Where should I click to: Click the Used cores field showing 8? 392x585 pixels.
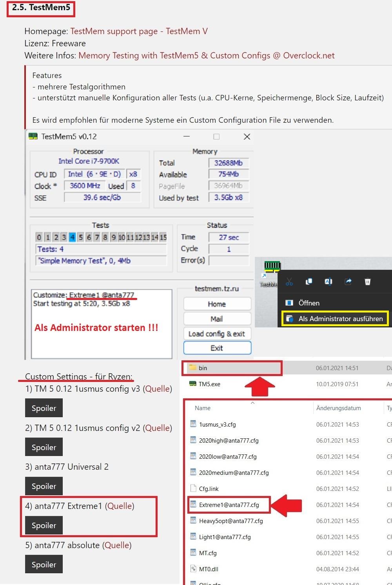(133, 186)
